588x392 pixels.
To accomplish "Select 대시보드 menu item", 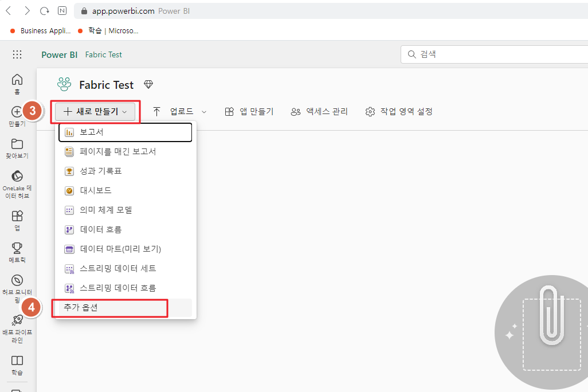I will [x=126, y=191].
